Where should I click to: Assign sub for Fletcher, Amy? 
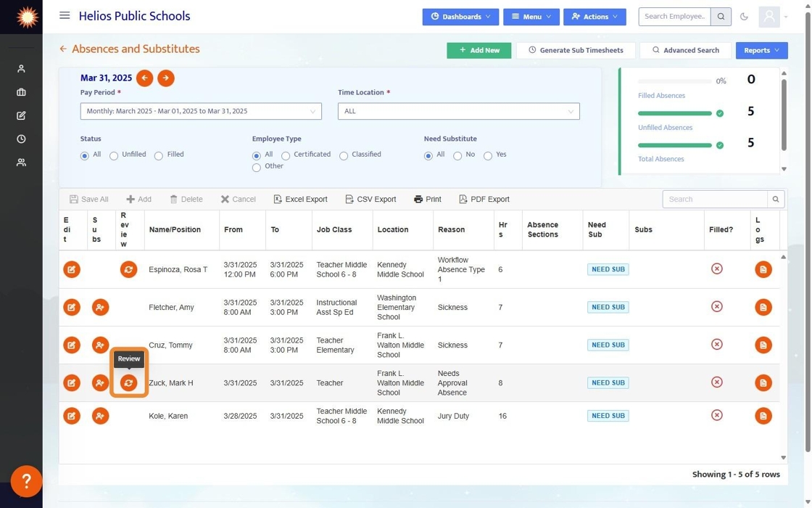pos(101,308)
